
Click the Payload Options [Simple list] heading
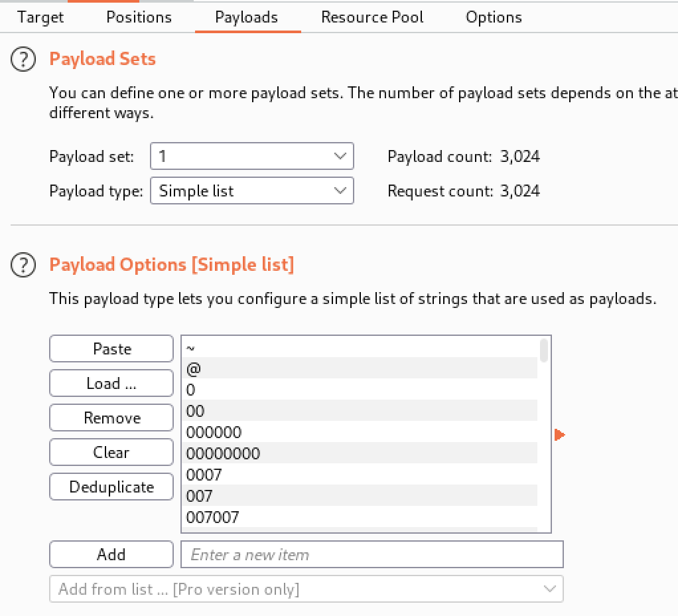172,265
